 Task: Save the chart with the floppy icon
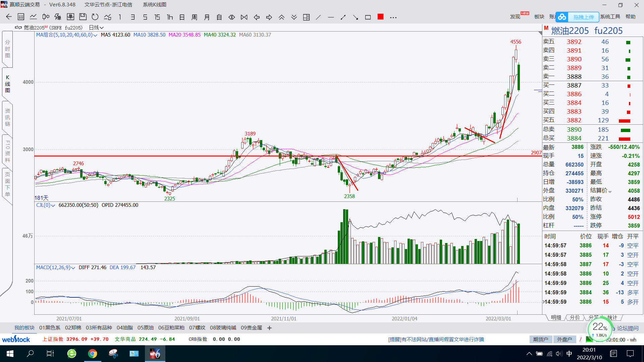(x=83, y=17)
